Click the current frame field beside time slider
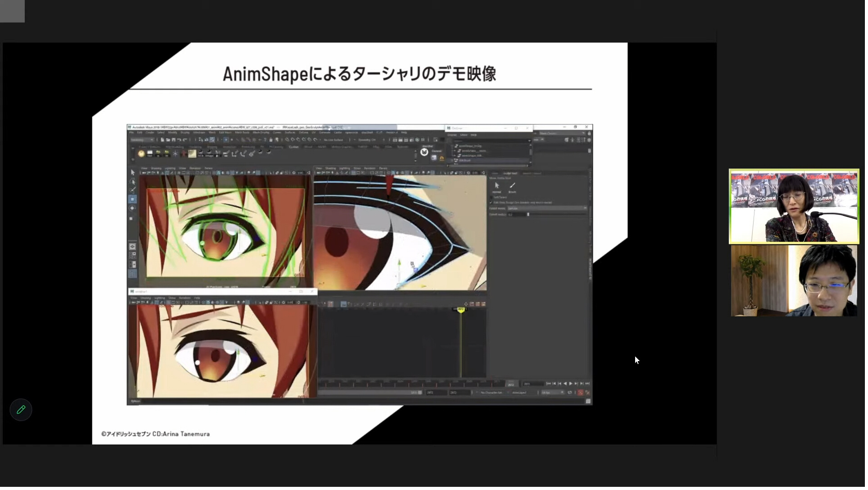868x490 pixels. point(532,384)
